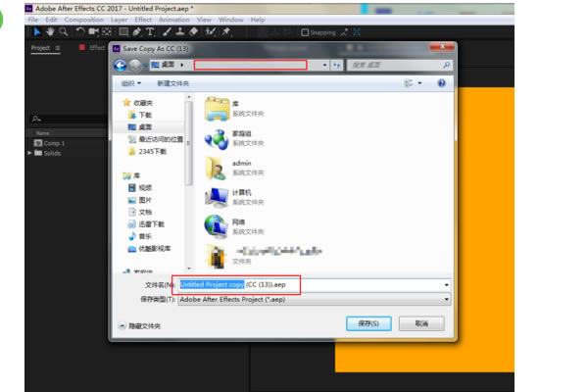Click the Project panel search field
This screenshot has width=588, height=392.
69,119
